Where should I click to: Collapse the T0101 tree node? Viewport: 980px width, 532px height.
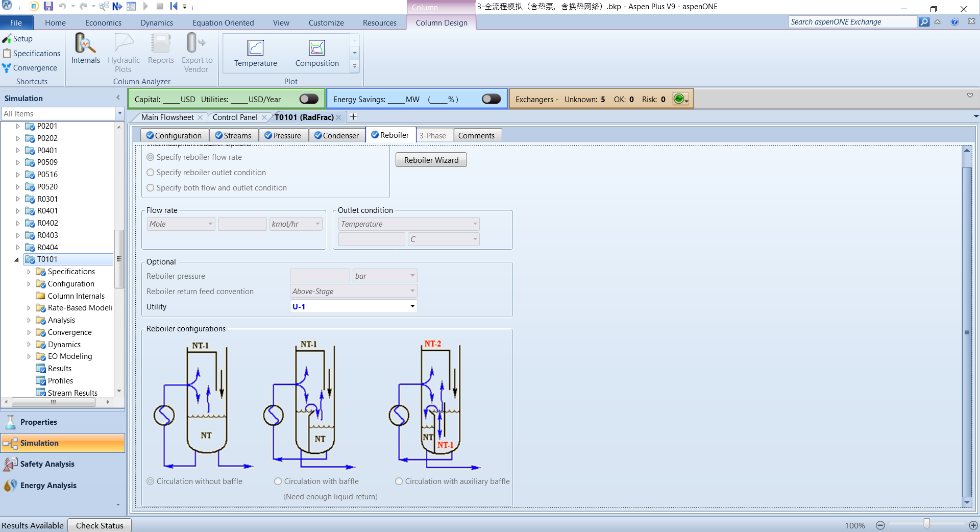17,259
